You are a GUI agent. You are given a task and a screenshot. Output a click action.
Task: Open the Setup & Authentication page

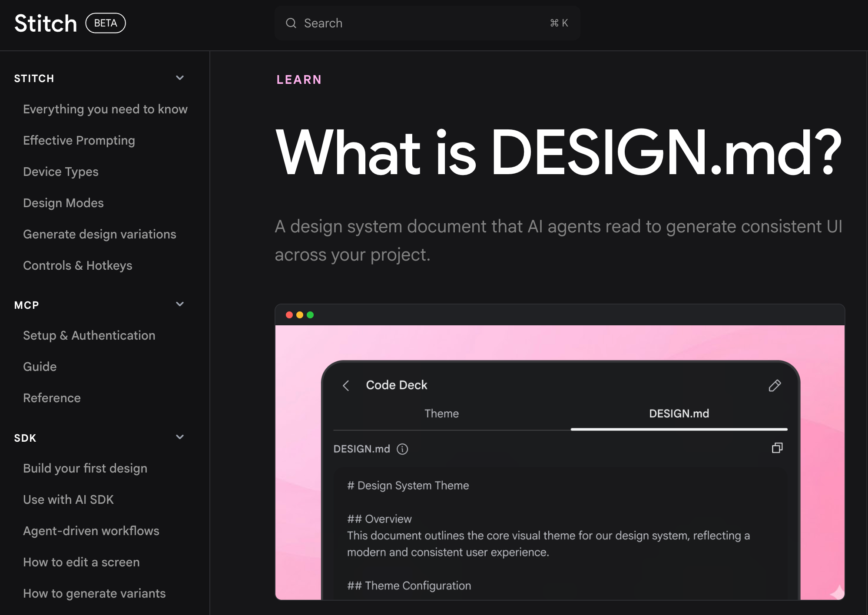click(x=89, y=335)
